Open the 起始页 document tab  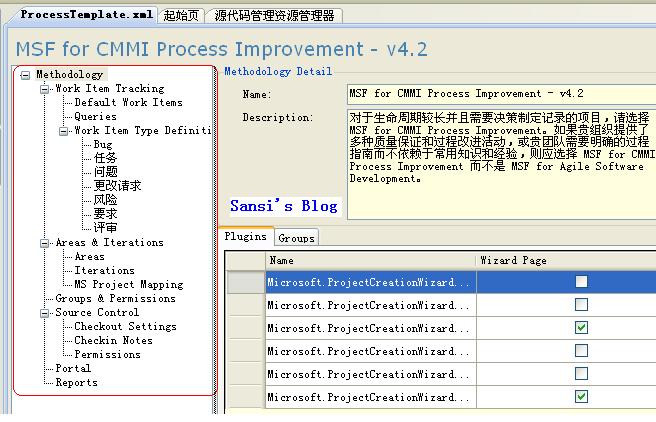181,15
